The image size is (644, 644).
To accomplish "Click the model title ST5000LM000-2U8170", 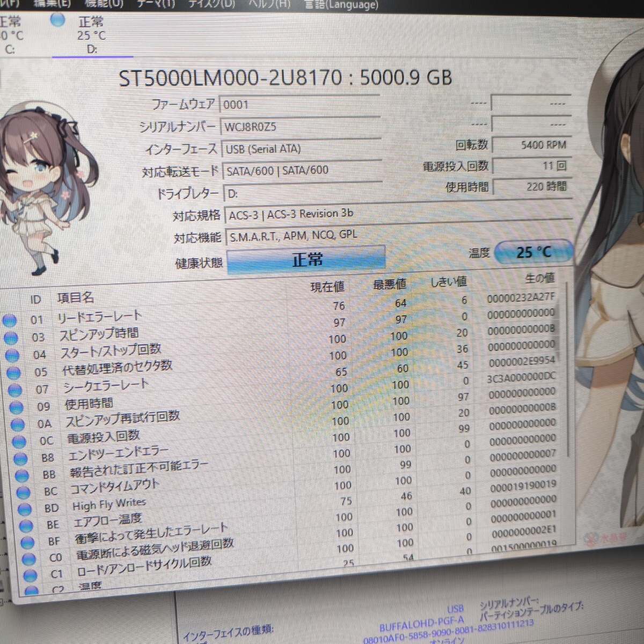I will (x=230, y=79).
